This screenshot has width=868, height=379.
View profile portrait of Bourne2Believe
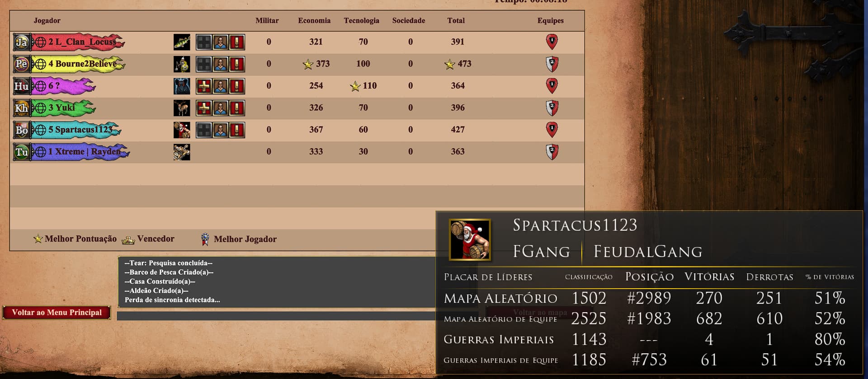click(221, 64)
